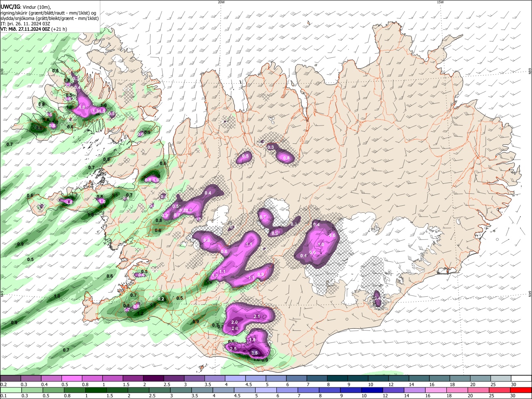This screenshot has height=399, width=532.
Task: Click the 'Vindur (10m),' header text
Action: tap(36, 7)
